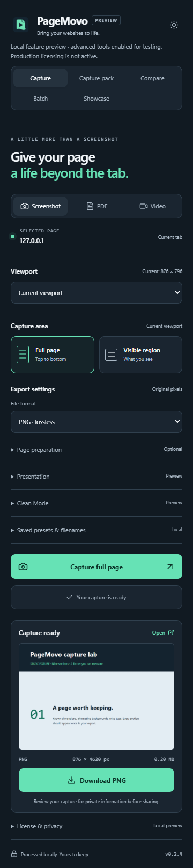This screenshot has height=868, width=193.
Task: Toggle the light/dark theme sun icon
Action: coord(174,25)
